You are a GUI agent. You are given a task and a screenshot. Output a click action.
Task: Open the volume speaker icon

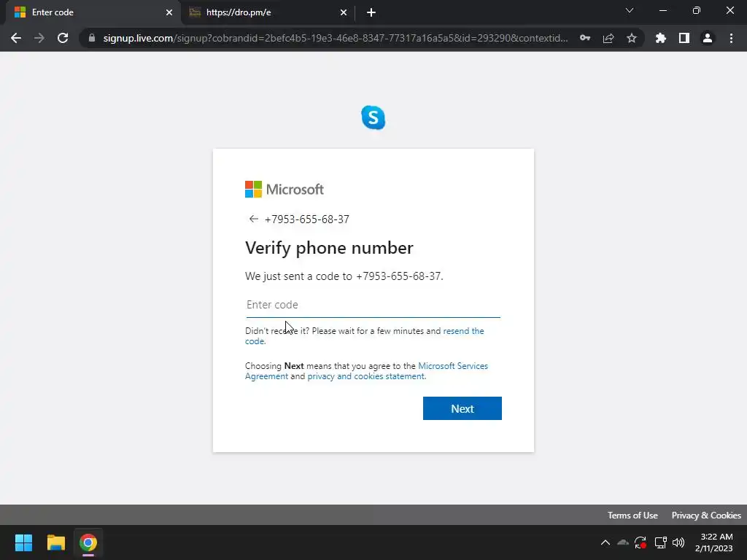coord(678,542)
